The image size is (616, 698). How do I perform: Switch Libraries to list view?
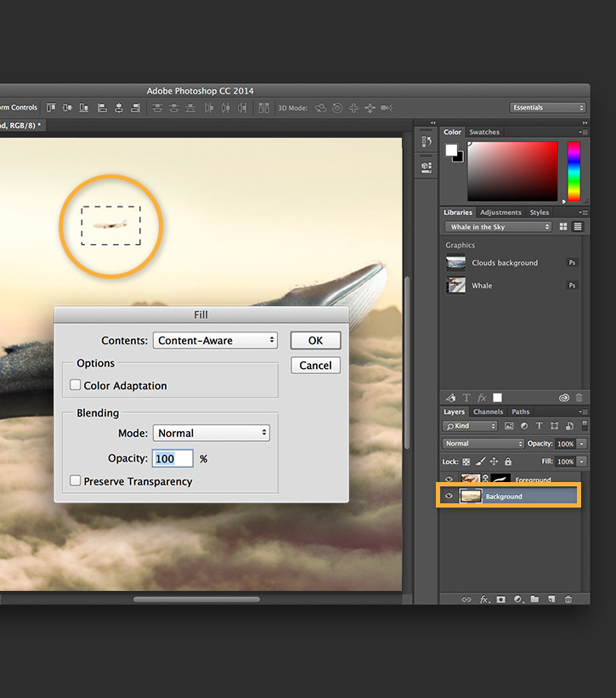tap(578, 227)
